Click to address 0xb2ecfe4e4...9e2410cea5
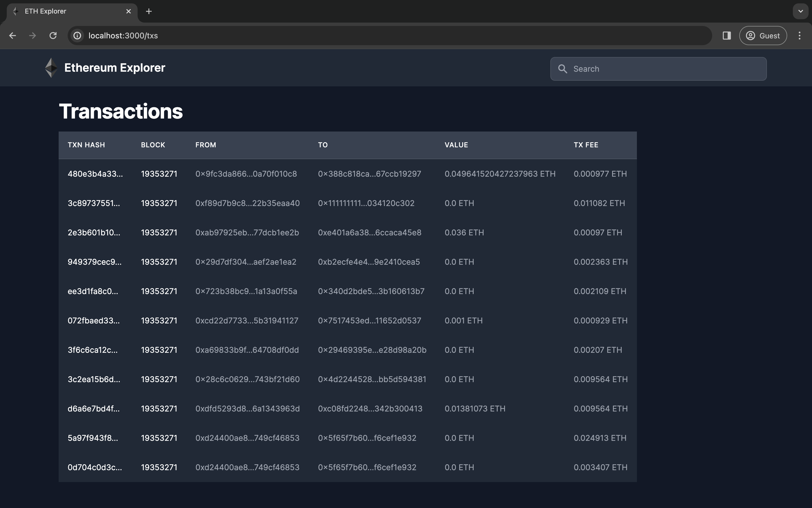The height and width of the screenshot is (508, 812). (369, 262)
